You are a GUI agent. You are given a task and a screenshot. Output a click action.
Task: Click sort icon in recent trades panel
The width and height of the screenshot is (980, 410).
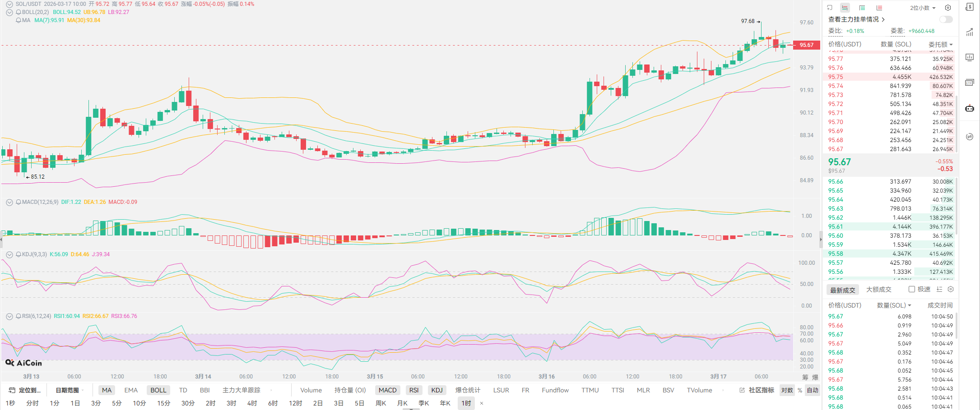coord(939,289)
